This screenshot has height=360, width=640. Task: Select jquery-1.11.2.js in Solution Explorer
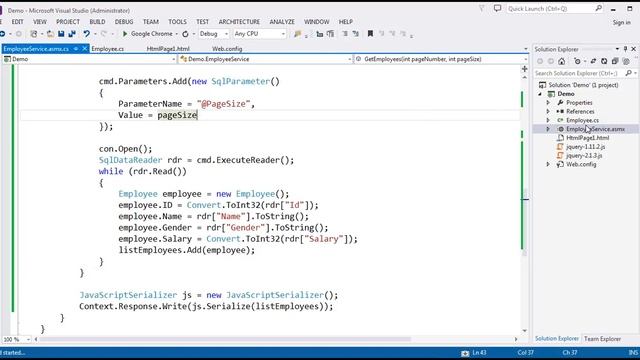pyautogui.click(x=585, y=147)
